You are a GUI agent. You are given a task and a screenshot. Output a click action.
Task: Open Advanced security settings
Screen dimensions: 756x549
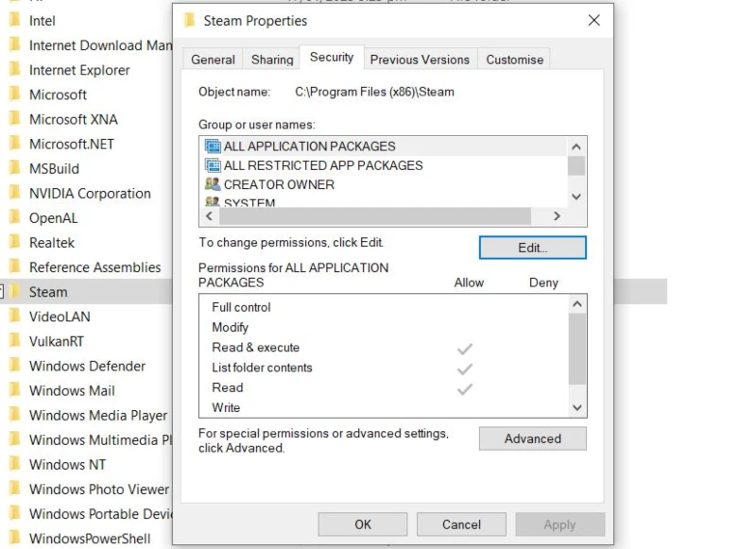[533, 438]
